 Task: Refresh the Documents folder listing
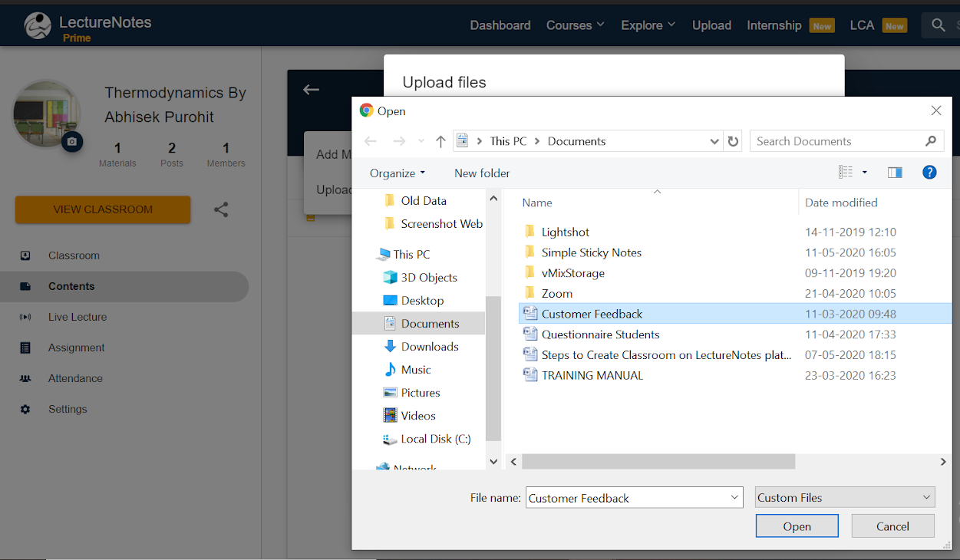pos(733,141)
